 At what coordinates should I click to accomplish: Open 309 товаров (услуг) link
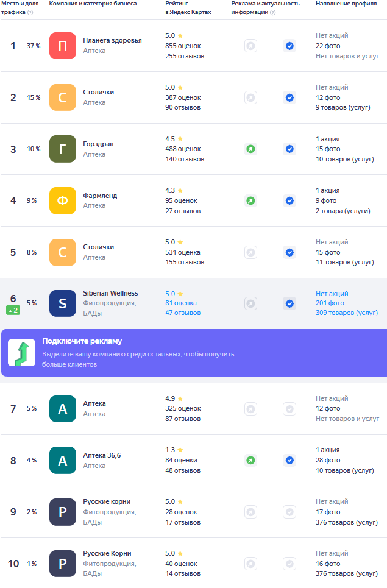click(x=347, y=313)
